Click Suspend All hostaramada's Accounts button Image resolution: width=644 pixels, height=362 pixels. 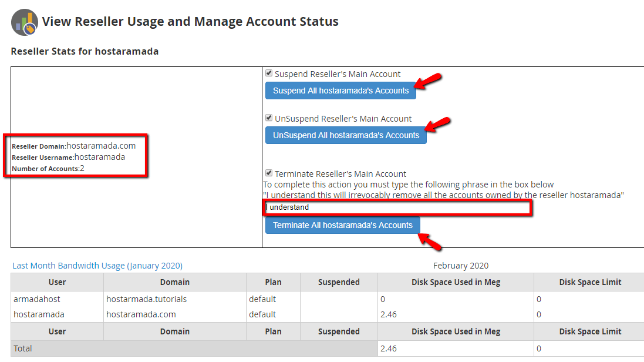(340, 90)
